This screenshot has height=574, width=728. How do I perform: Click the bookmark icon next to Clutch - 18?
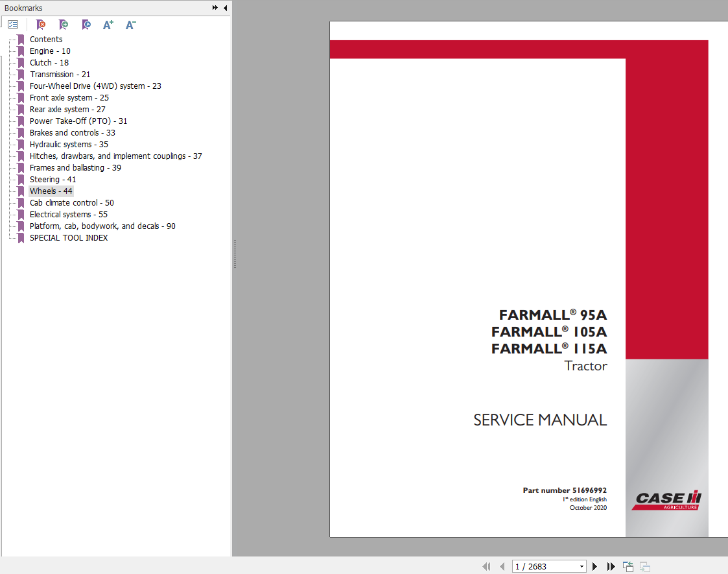click(x=21, y=63)
